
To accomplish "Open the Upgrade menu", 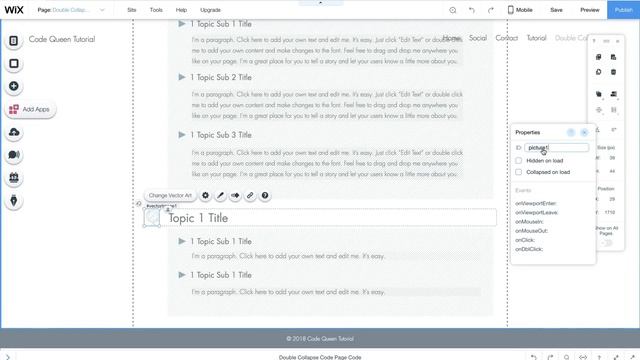I will (210, 10).
